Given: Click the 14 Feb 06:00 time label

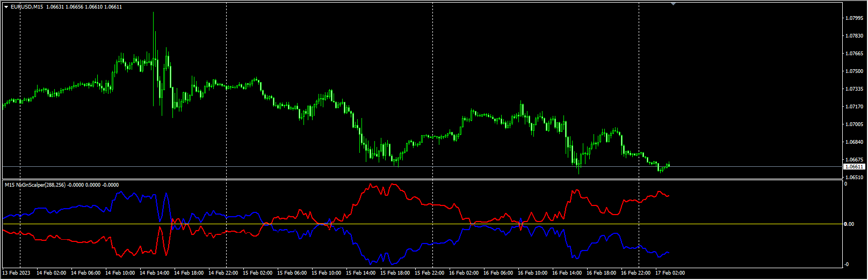Looking at the screenshot, I should 86,273.
